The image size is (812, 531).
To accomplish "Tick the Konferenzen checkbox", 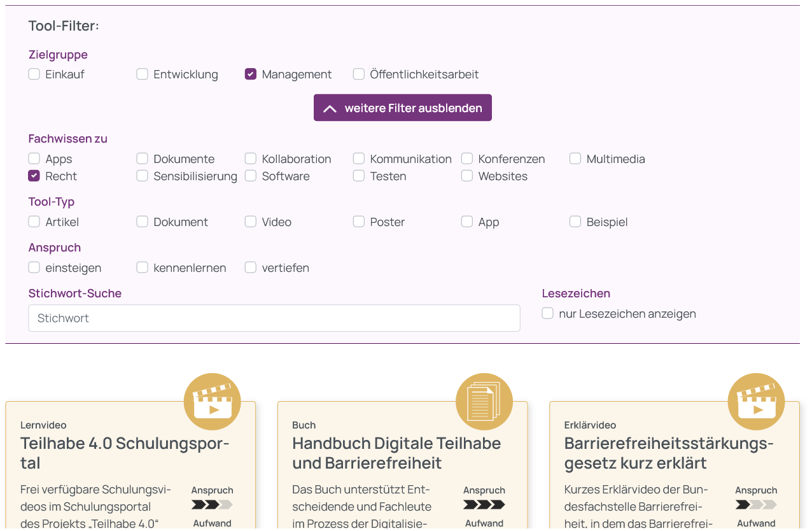I will click(467, 159).
